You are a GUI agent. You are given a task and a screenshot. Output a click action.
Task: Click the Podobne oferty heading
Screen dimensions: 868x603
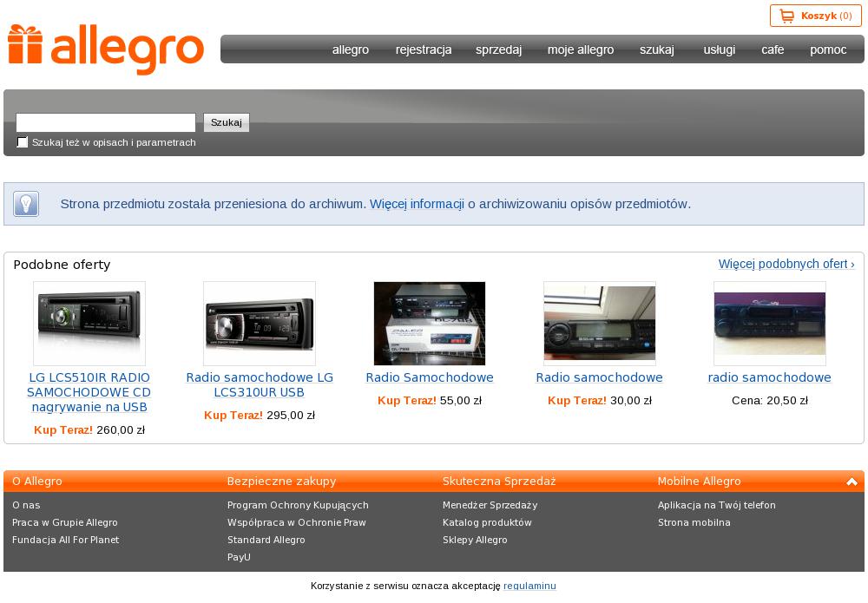(x=62, y=265)
